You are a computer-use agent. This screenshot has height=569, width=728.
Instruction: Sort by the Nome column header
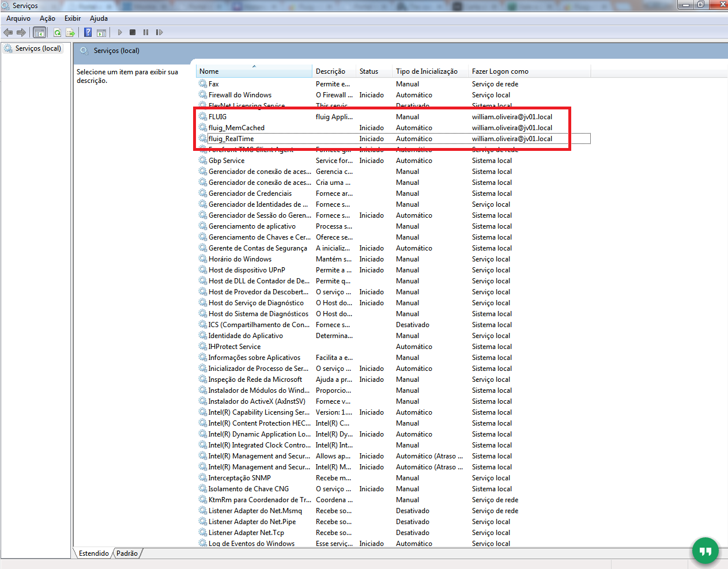[x=254, y=71]
